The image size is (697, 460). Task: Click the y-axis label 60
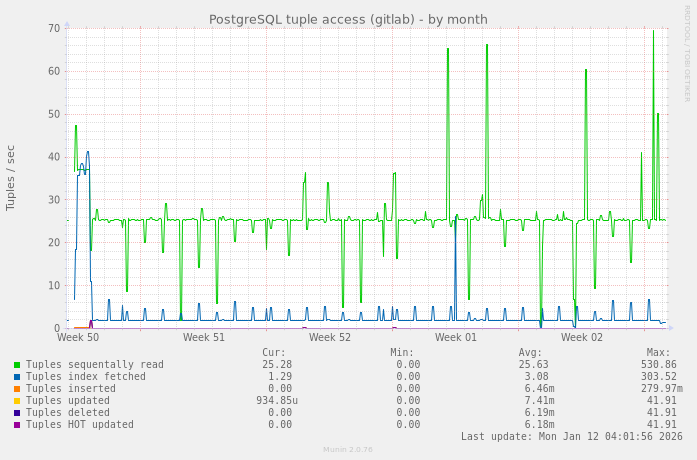coord(54,71)
